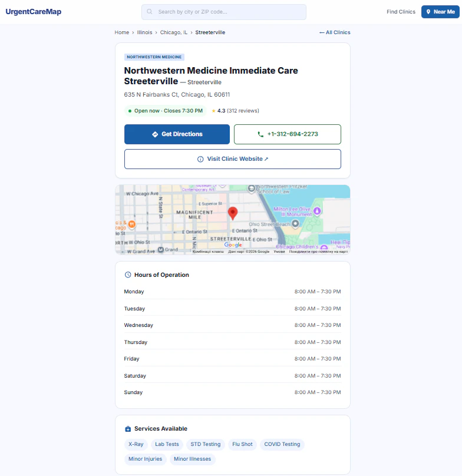Click the orange restaurant map marker
The height and width of the screenshot is (476, 462).
132,224
